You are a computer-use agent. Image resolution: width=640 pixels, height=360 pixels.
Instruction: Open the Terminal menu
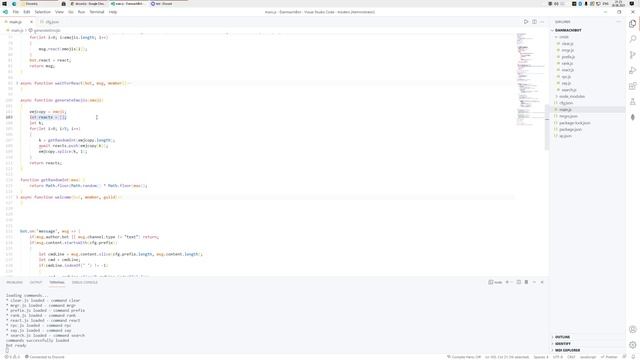(97, 12)
